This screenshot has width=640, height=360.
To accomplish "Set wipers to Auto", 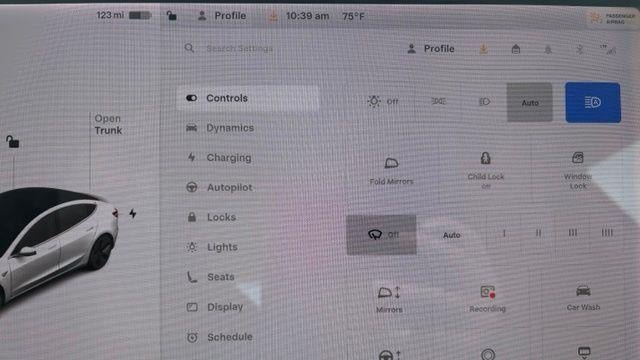I will click(x=451, y=235).
